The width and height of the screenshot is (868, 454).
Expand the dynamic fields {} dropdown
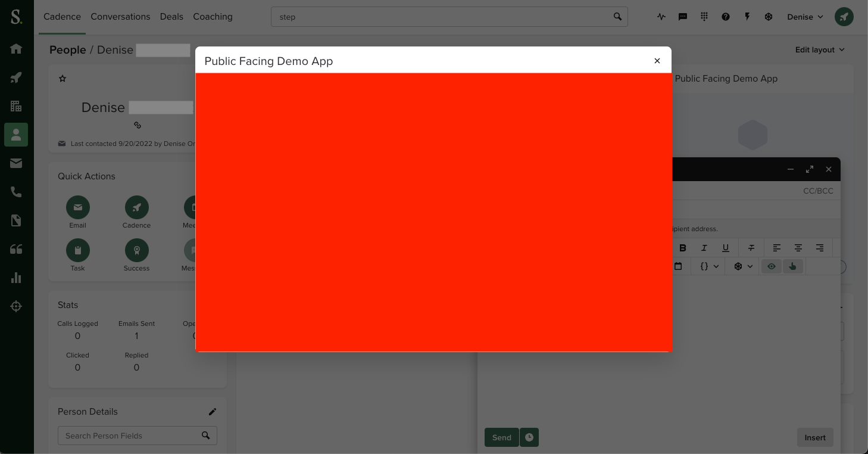click(708, 266)
